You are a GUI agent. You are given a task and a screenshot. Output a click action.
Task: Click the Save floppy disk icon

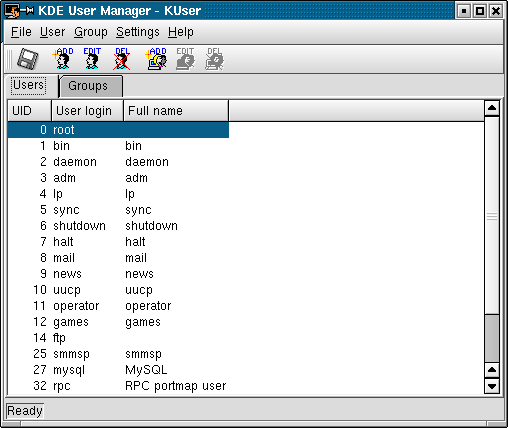click(28, 59)
